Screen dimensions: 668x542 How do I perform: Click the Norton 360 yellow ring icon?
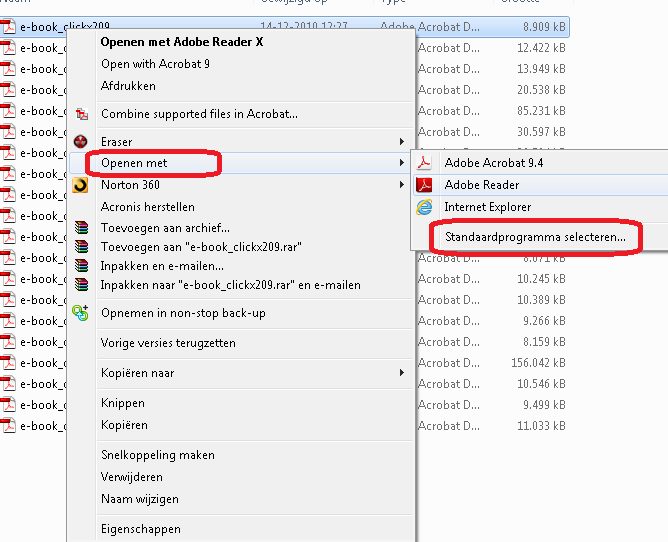(80, 185)
